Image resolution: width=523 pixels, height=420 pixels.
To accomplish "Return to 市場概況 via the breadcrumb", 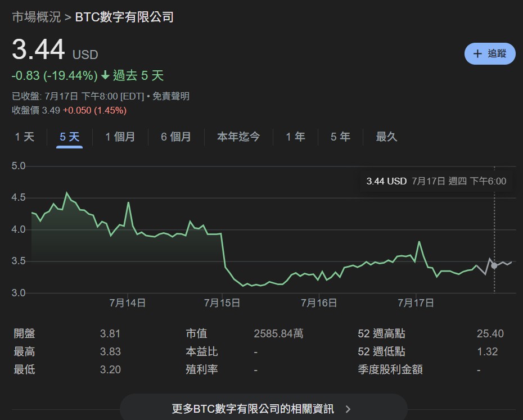I will coord(35,17).
